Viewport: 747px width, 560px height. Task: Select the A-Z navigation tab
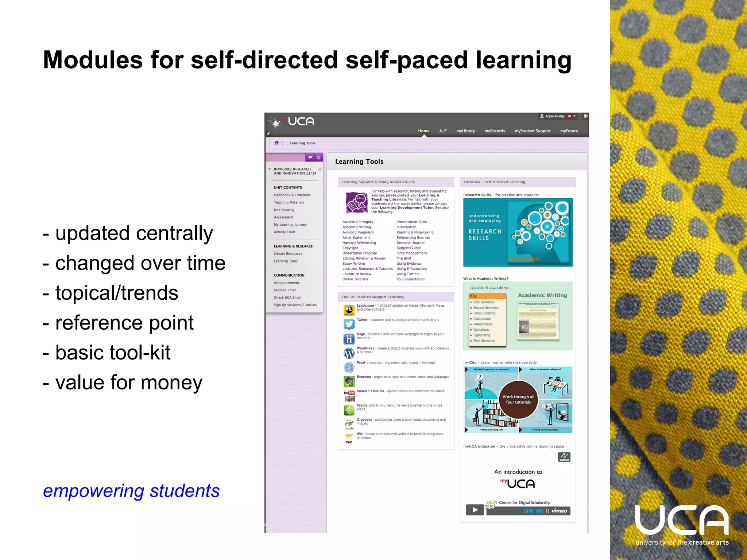[x=443, y=131]
